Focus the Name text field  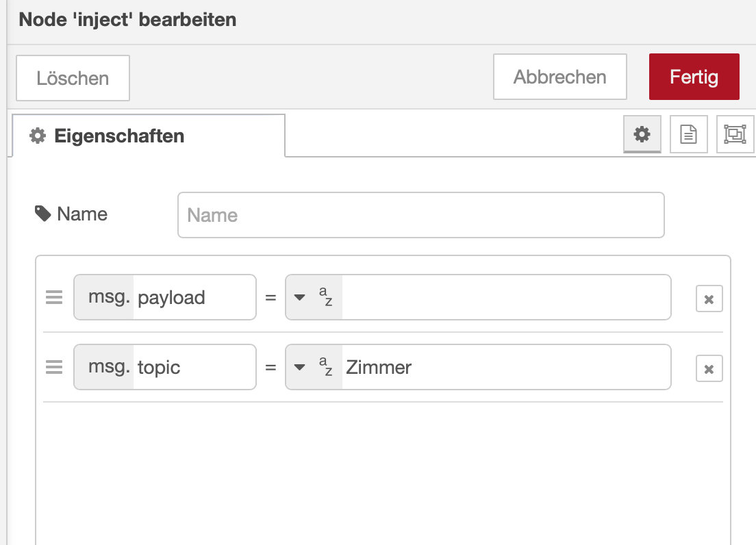pos(420,215)
